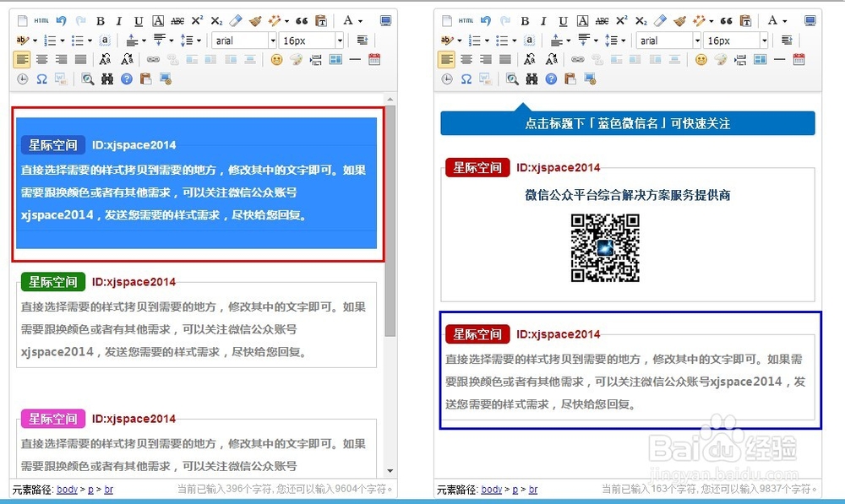Open preview magnifier in left editor

pos(87,79)
